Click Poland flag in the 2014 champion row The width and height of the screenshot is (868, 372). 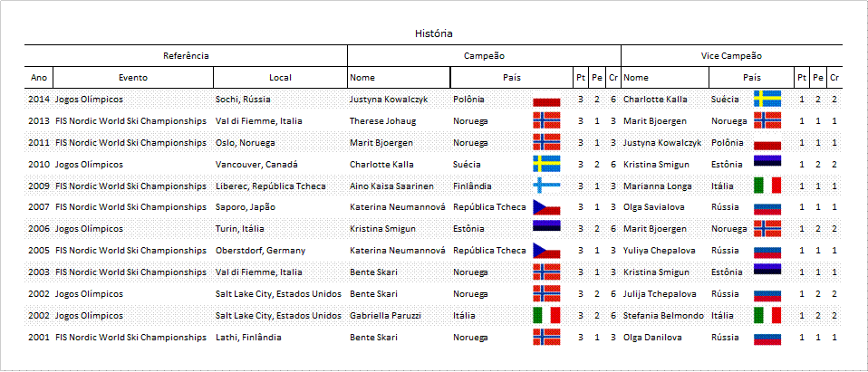(x=546, y=100)
